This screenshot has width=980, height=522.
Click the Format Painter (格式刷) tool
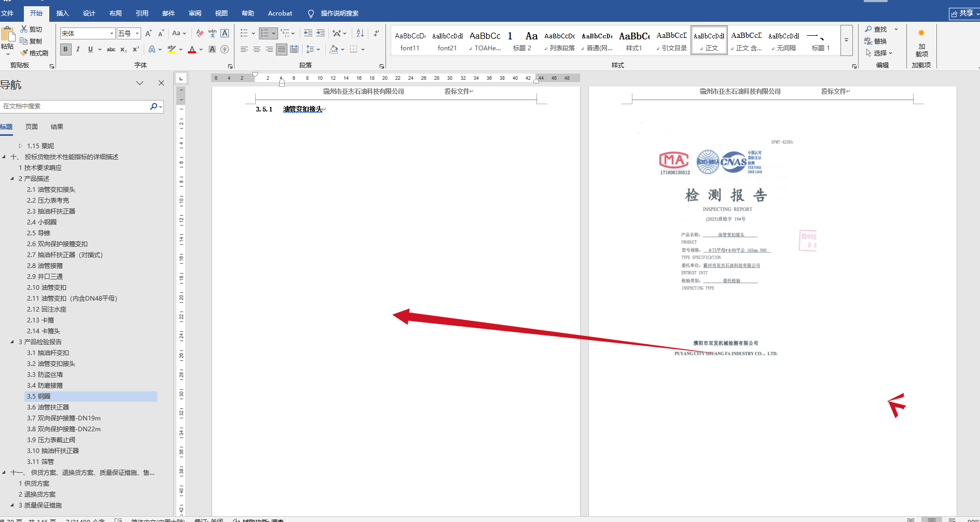click(34, 53)
